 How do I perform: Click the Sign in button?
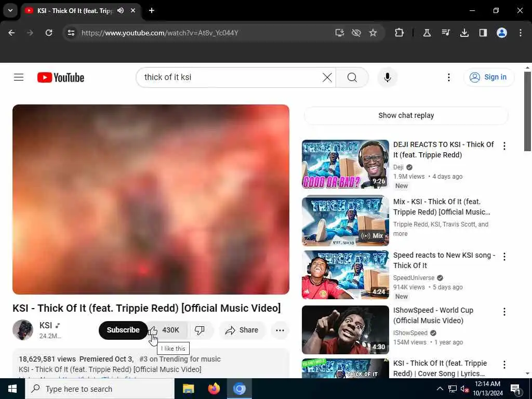[x=488, y=77]
